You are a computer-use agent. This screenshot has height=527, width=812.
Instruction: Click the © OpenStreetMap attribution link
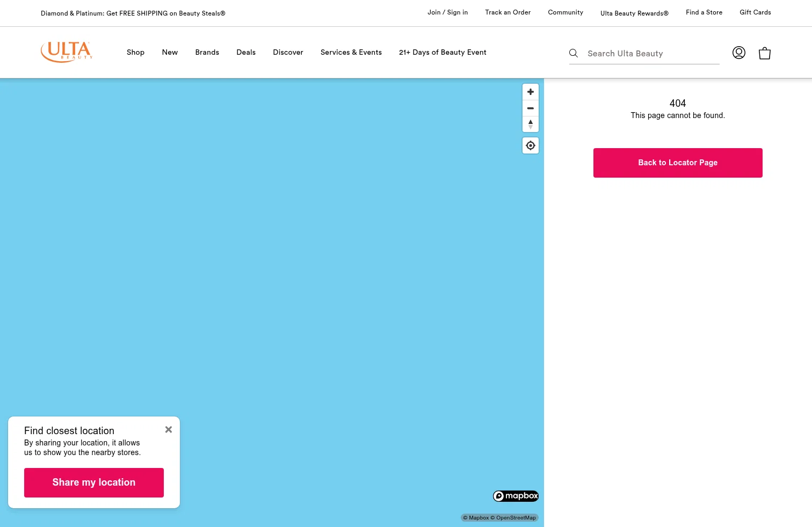513,518
